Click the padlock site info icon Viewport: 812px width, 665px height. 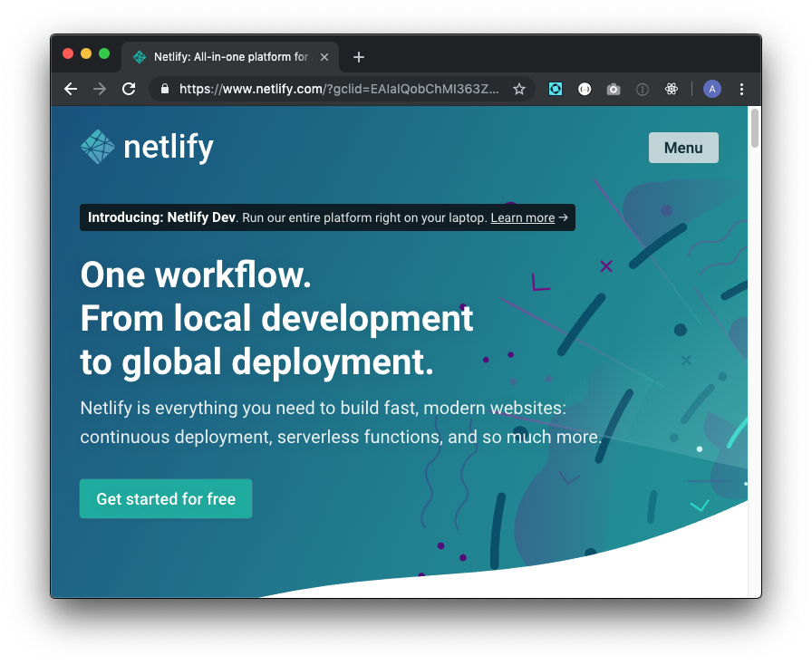coord(165,89)
